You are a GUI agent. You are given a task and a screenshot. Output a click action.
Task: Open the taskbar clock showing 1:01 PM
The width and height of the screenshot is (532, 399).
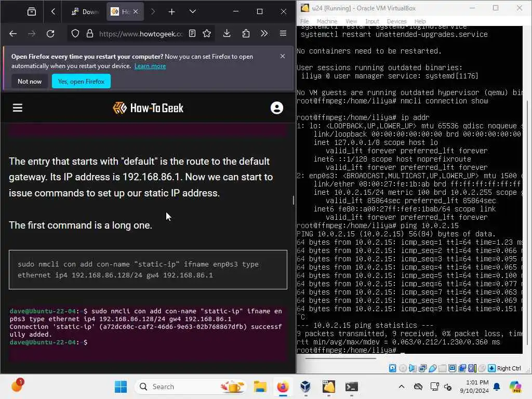click(475, 387)
